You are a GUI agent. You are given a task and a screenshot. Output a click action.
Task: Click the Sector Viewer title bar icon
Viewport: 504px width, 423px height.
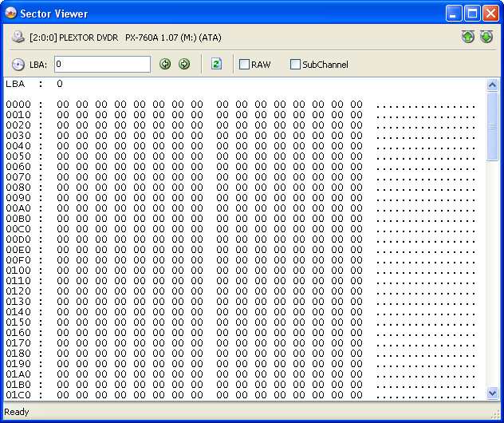[x=11, y=14]
